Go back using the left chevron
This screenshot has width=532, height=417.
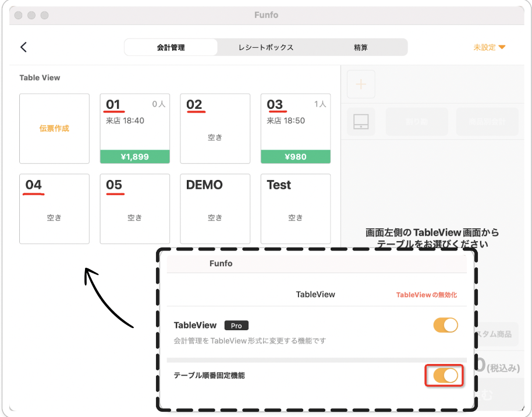pos(23,47)
